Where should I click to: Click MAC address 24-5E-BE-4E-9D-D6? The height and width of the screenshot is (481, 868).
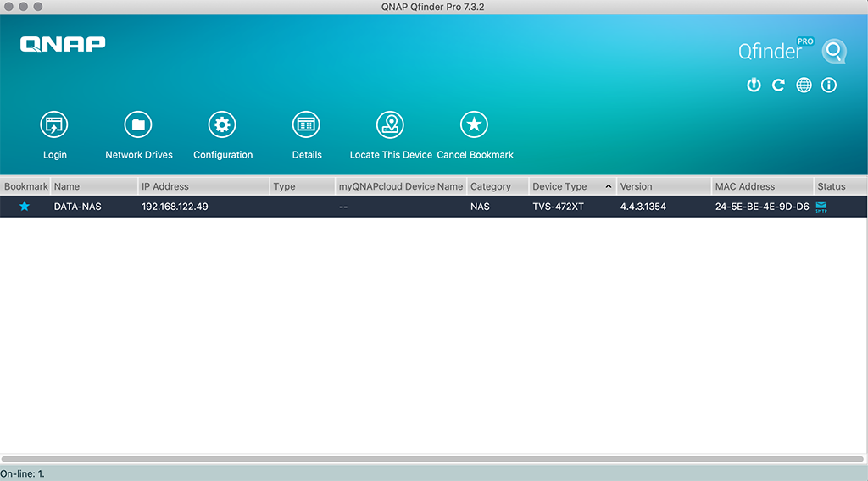[762, 207]
